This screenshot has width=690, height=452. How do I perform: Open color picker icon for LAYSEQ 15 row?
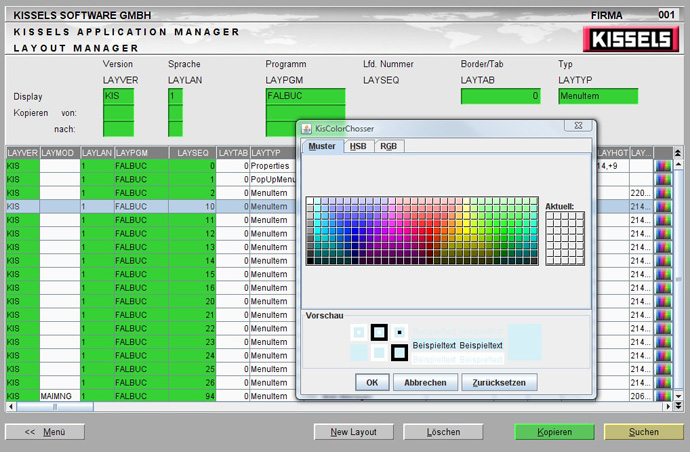click(663, 274)
